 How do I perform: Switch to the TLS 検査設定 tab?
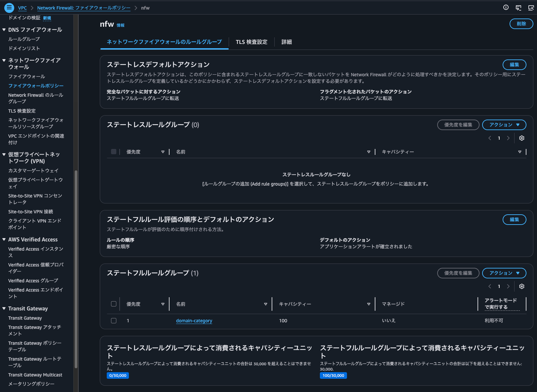(x=251, y=42)
